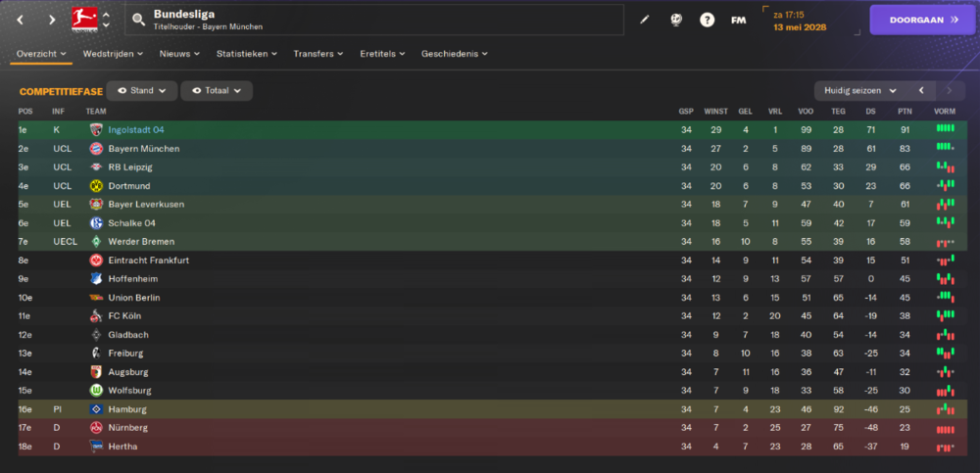Click the Bundesliga logo icon
Screen dimensions: 980x473
(x=84, y=20)
